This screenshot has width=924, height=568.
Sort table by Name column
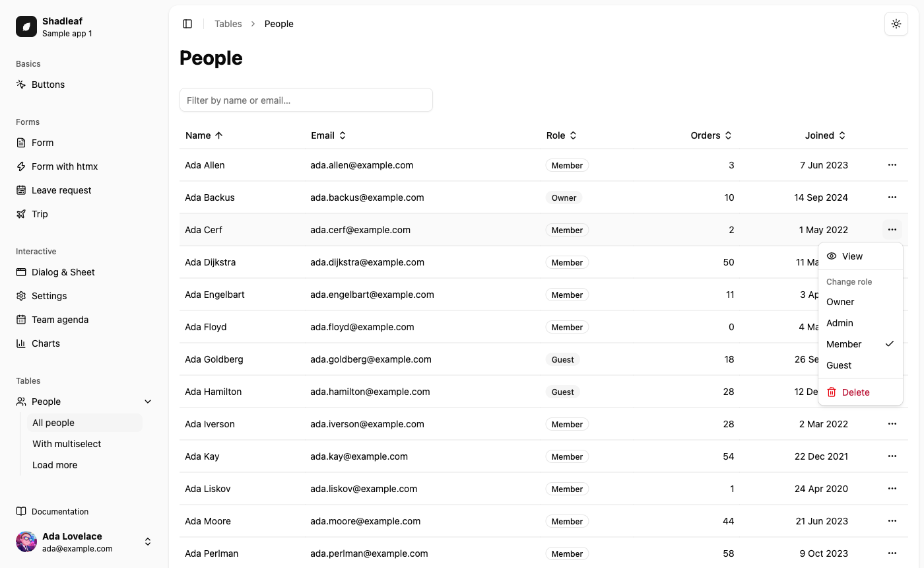[x=205, y=135]
